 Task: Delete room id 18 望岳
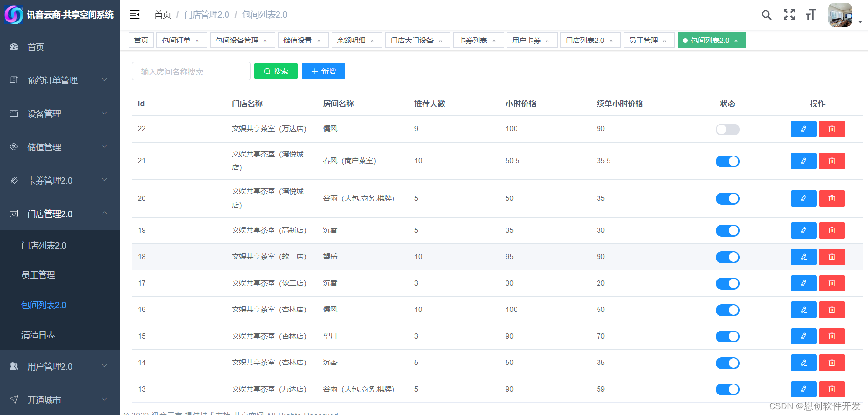click(832, 257)
